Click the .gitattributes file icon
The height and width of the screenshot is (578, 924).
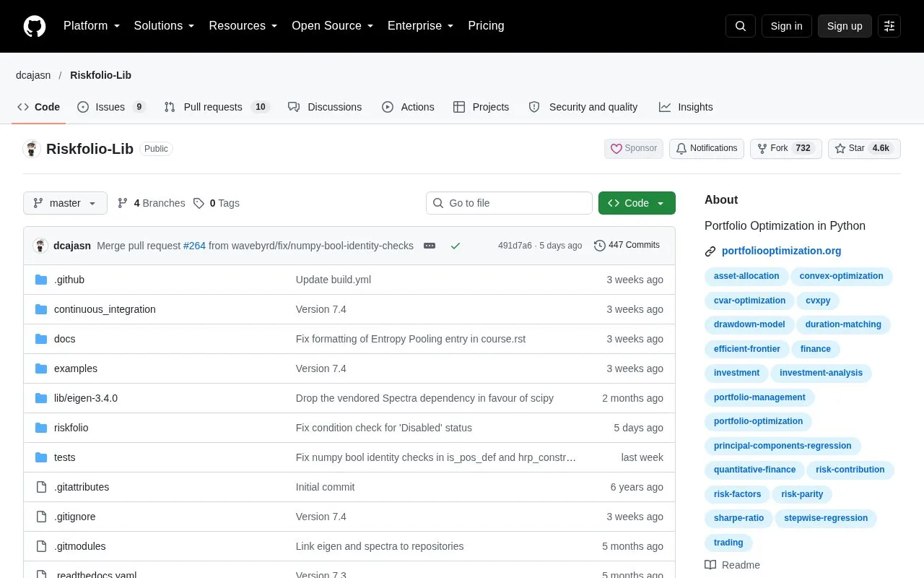click(41, 487)
